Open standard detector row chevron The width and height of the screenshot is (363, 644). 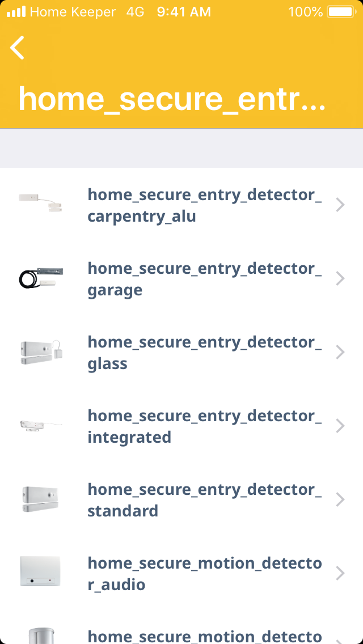(340, 499)
